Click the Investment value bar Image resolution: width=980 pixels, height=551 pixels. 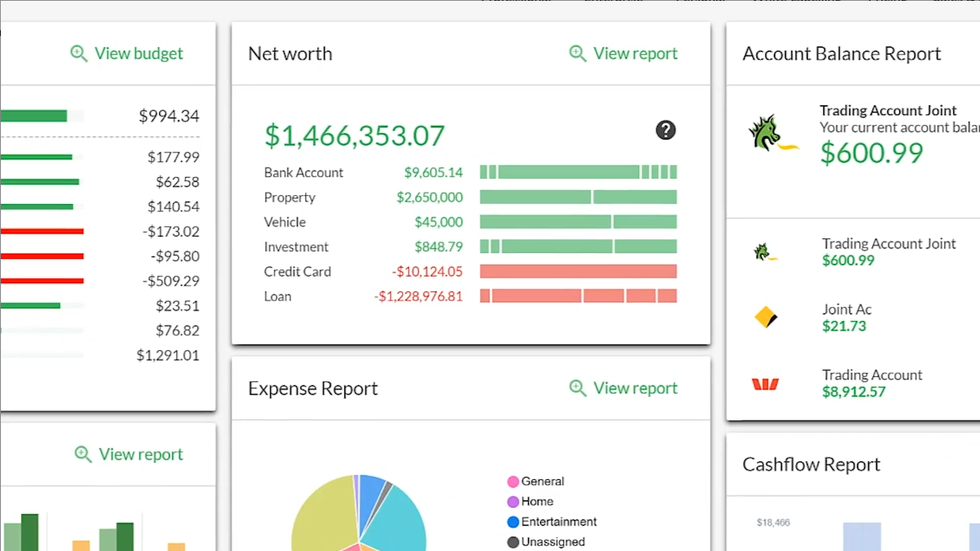coord(579,247)
